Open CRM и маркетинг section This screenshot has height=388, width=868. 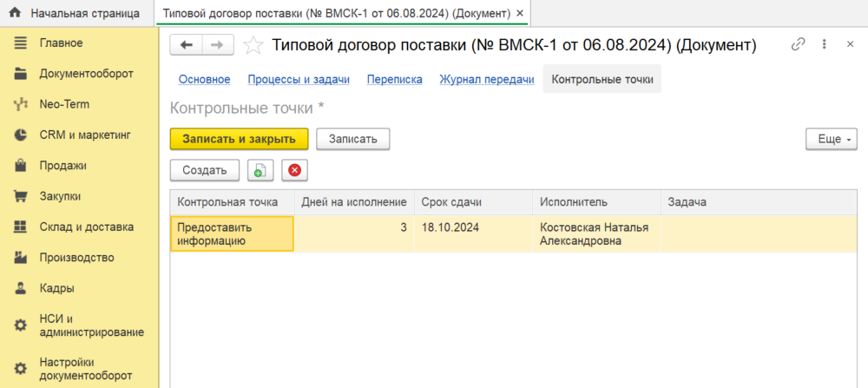(85, 135)
